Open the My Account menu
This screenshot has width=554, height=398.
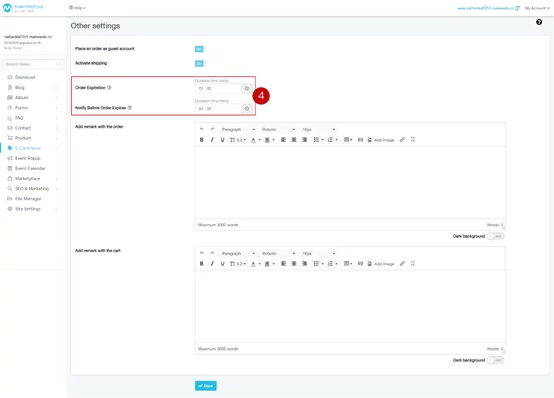pos(537,8)
